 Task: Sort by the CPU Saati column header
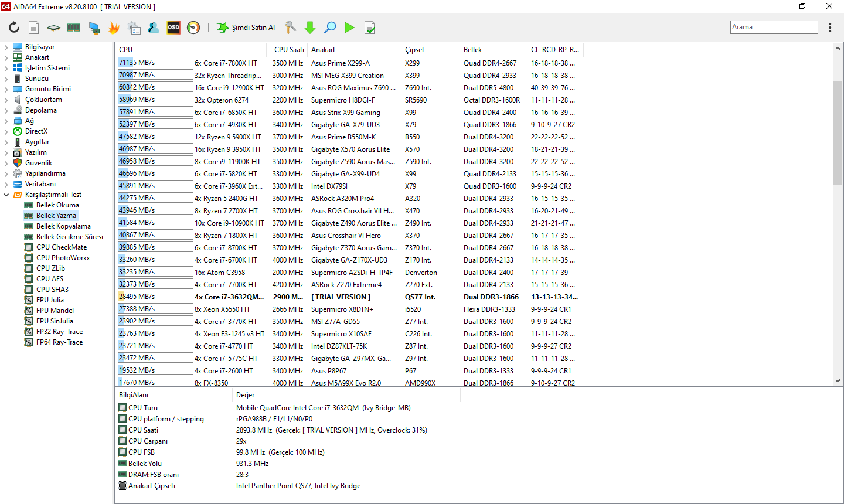click(x=288, y=50)
